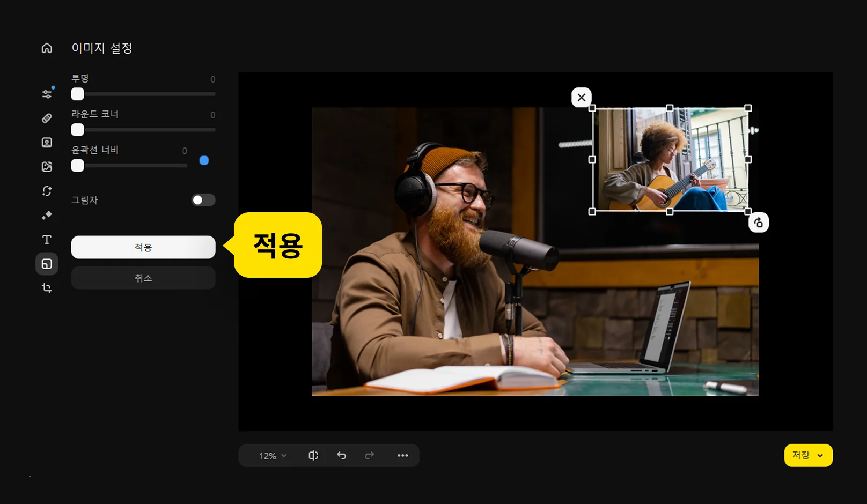Toggle the 그림자 shadow switch

[x=203, y=200]
